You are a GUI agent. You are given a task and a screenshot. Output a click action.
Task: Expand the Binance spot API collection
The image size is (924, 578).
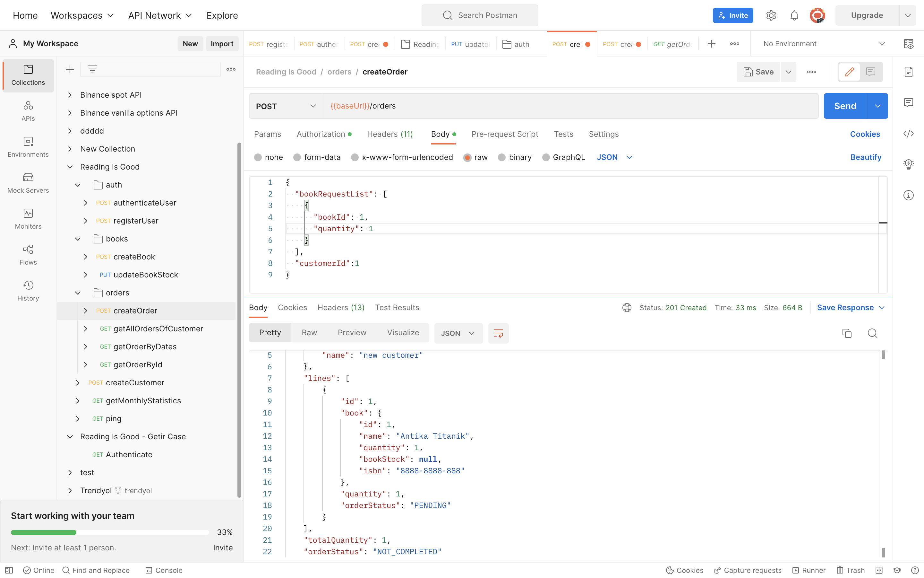pos(70,95)
